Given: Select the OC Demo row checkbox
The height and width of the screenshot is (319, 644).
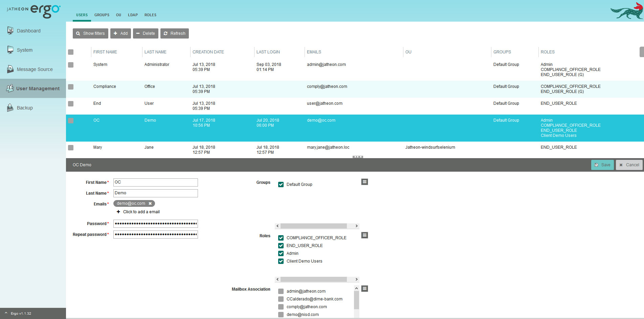Looking at the screenshot, I should (x=71, y=121).
